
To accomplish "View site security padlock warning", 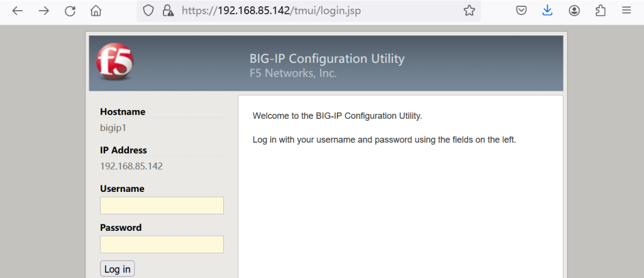I will point(167,11).
